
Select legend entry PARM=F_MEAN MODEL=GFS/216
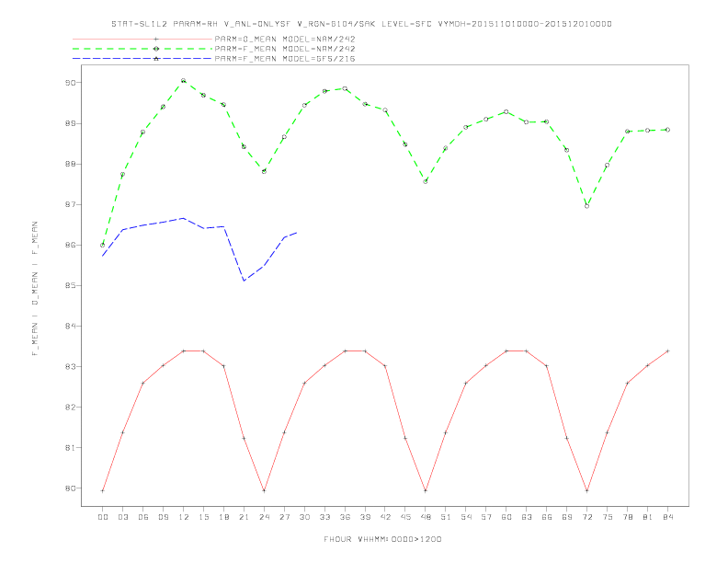[285, 59]
